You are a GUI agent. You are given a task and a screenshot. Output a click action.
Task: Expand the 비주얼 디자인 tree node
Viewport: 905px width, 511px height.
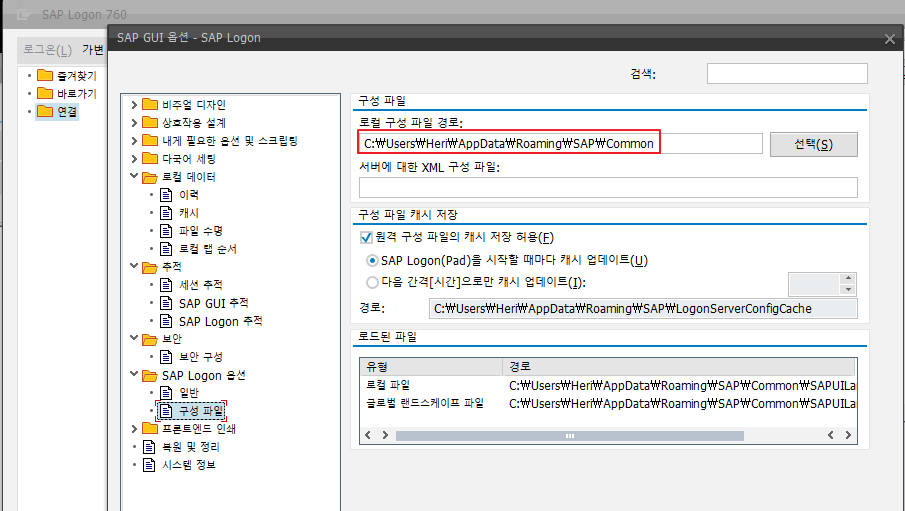134,105
